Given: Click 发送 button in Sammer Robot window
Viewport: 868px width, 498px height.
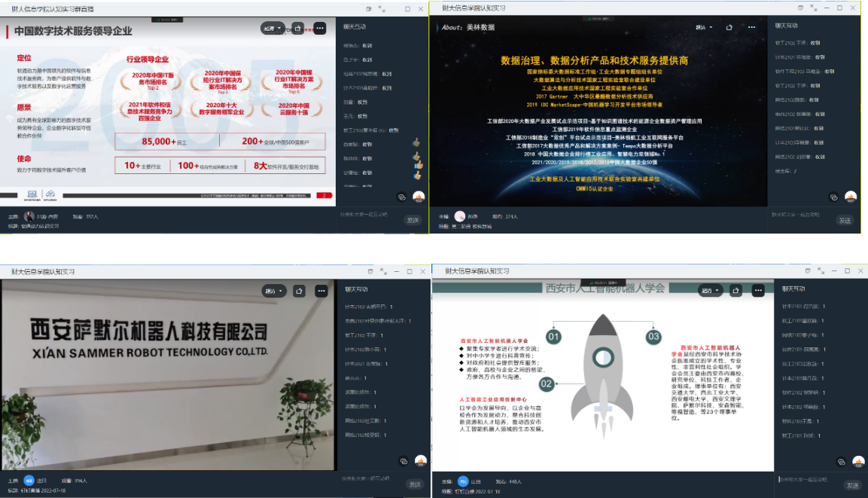Looking at the screenshot, I should [x=415, y=484].
